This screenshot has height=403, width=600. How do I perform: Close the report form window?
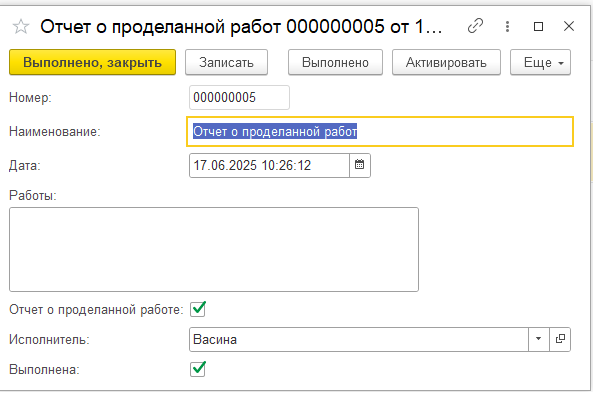click(569, 26)
